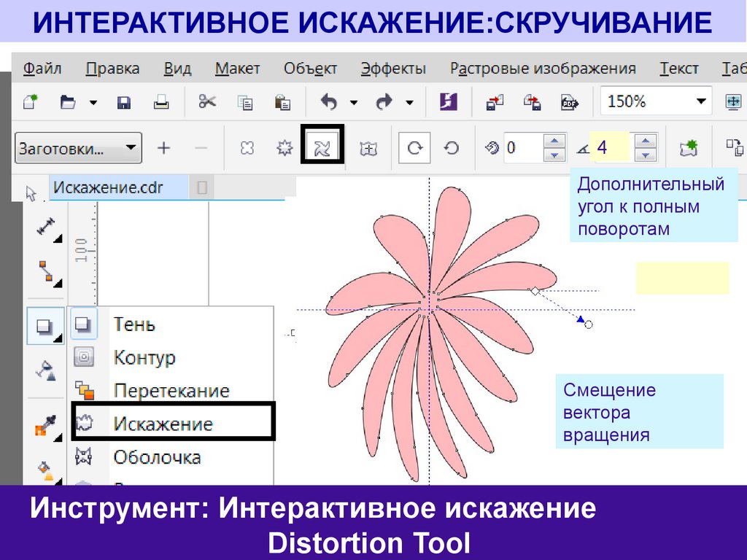Undo the last action

point(329,101)
